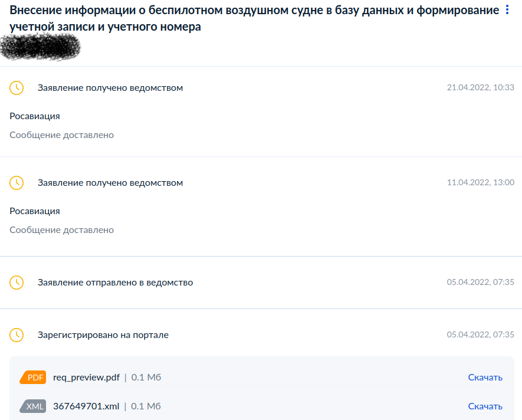The width and height of the screenshot is (522, 420).
Task: Click the clock icon of the 21.04.2022 status
Action: pos(17,88)
